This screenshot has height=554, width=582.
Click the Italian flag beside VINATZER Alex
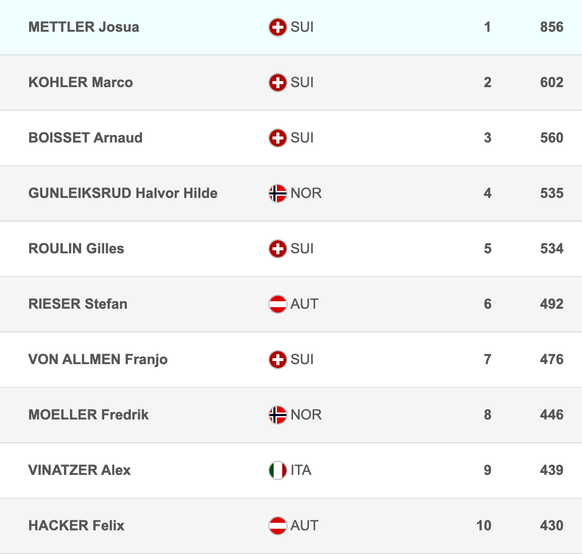coord(278,471)
